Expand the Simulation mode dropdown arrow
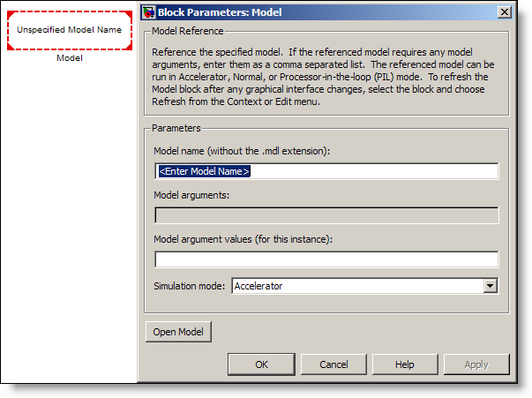This screenshot has height=398, width=532. coord(491,286)
